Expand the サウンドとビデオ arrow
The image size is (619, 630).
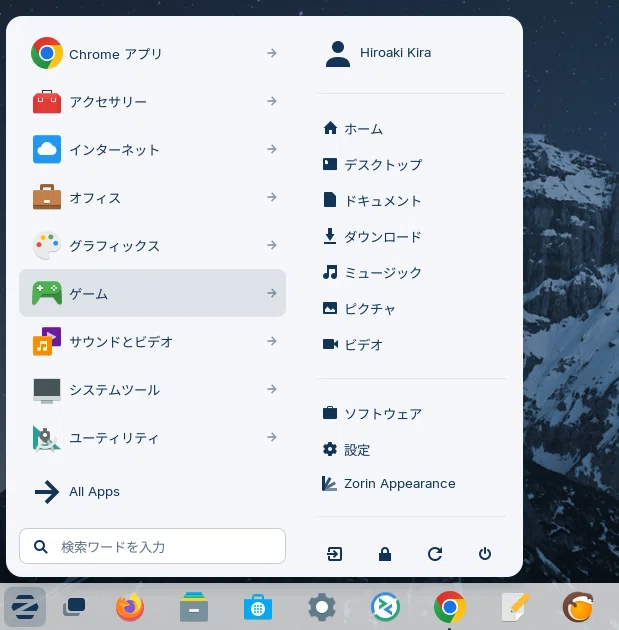point(272,341)
